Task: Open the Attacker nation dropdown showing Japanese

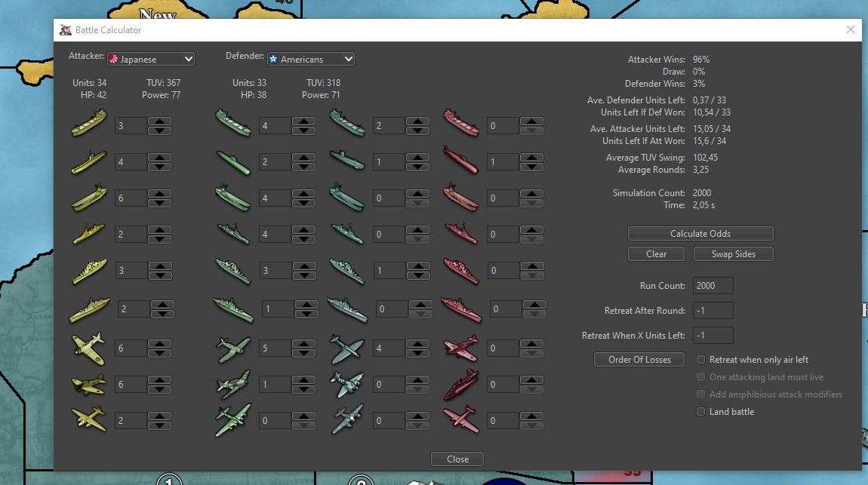Action: click(x=151, y=59)
